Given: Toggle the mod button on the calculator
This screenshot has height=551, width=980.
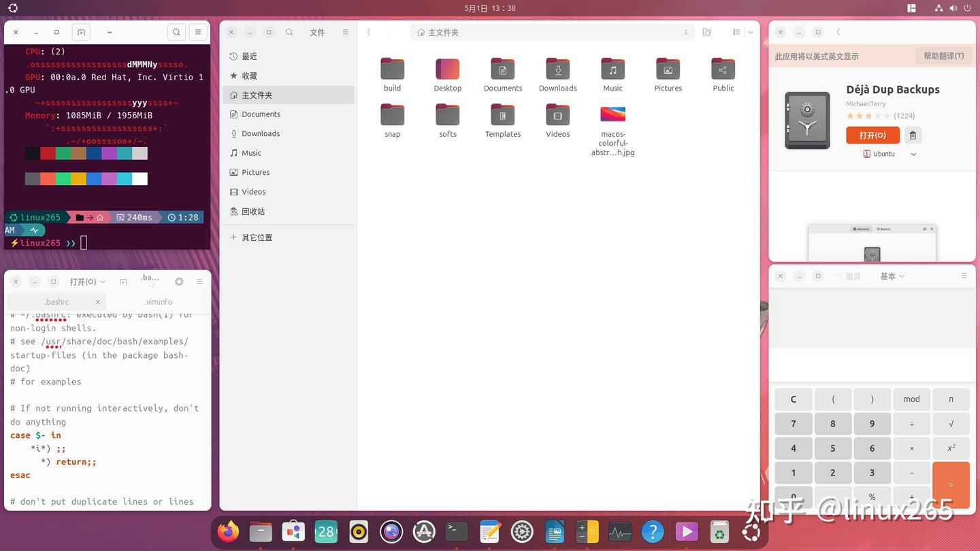Looking at the screenshot, I should [911, 399].
